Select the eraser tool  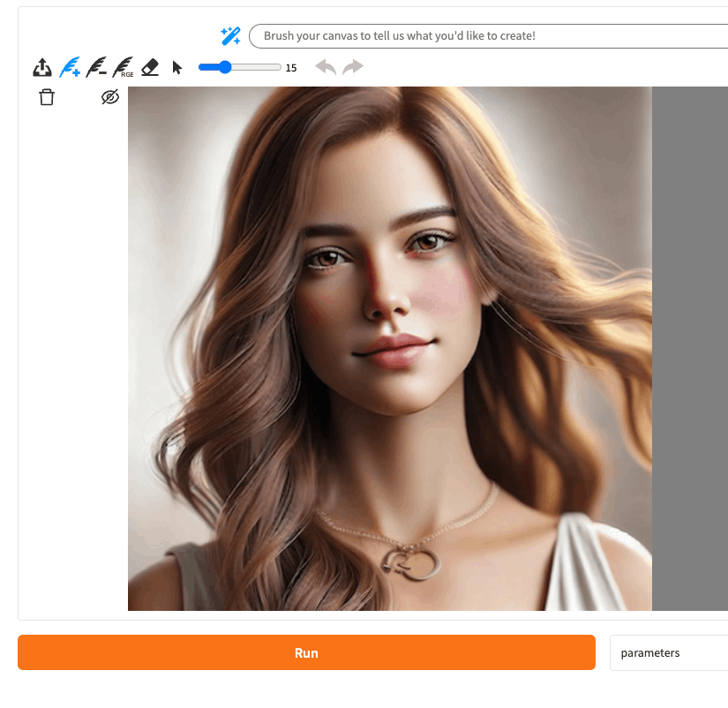pos(150,67)
